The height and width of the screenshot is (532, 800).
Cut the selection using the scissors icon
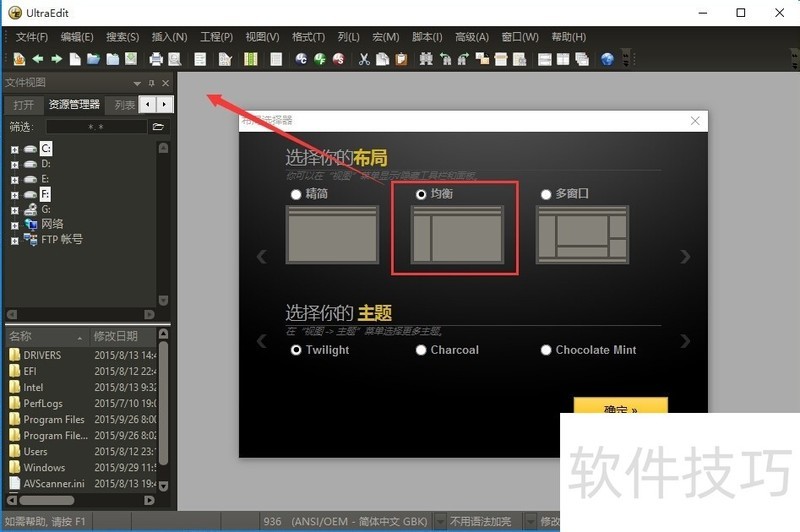[364, 59]
